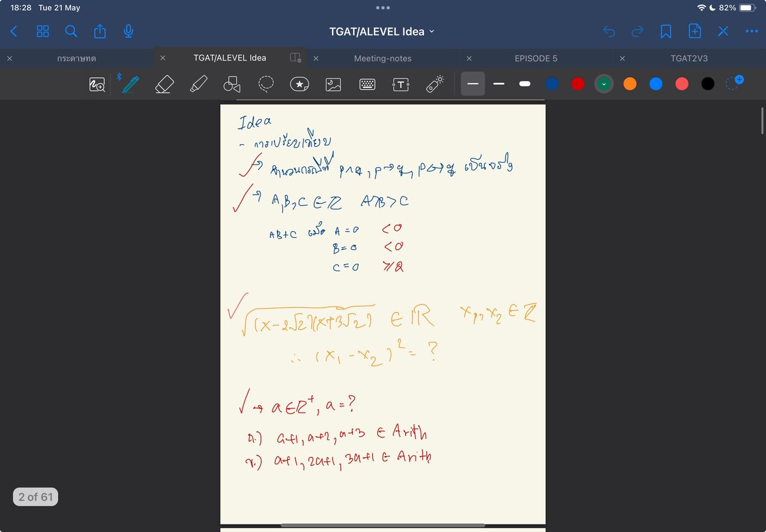This screenshot has height=532, width=766.
Task: Toggle read-only mode pencil-slash icon
Action: point(723,31)
